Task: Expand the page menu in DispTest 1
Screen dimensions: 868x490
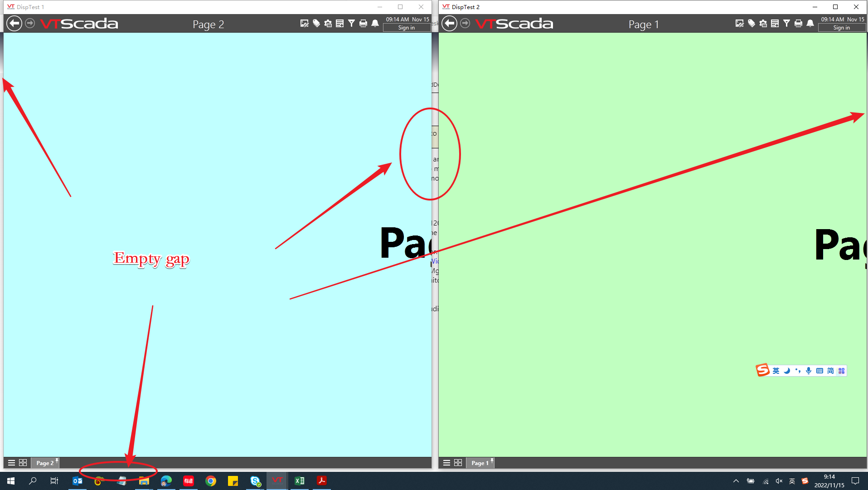Action: point(11,463)
